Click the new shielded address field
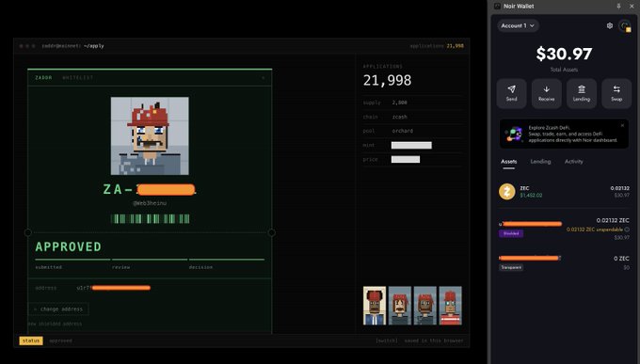640x364 pixels. tap(56, 324)
